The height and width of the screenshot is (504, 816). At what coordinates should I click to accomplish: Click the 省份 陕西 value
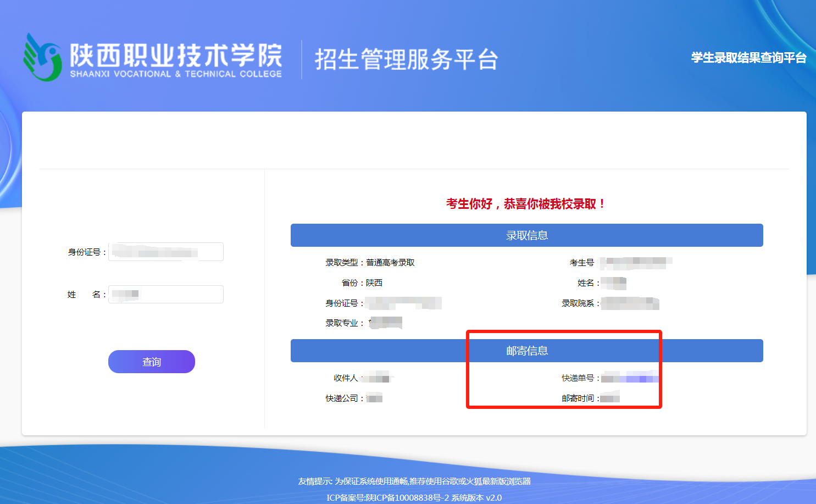(x=374, y=283)
